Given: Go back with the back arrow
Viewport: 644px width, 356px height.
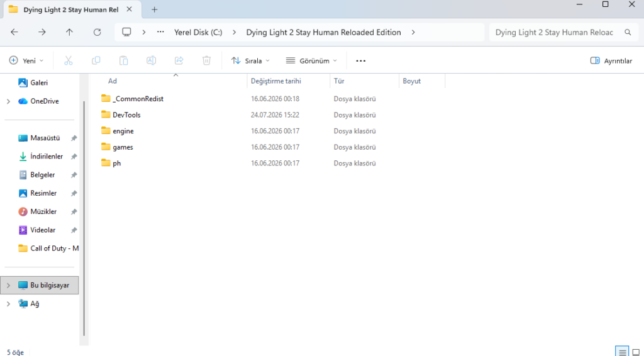Looking at the screenshot, I should pos(14,32).
